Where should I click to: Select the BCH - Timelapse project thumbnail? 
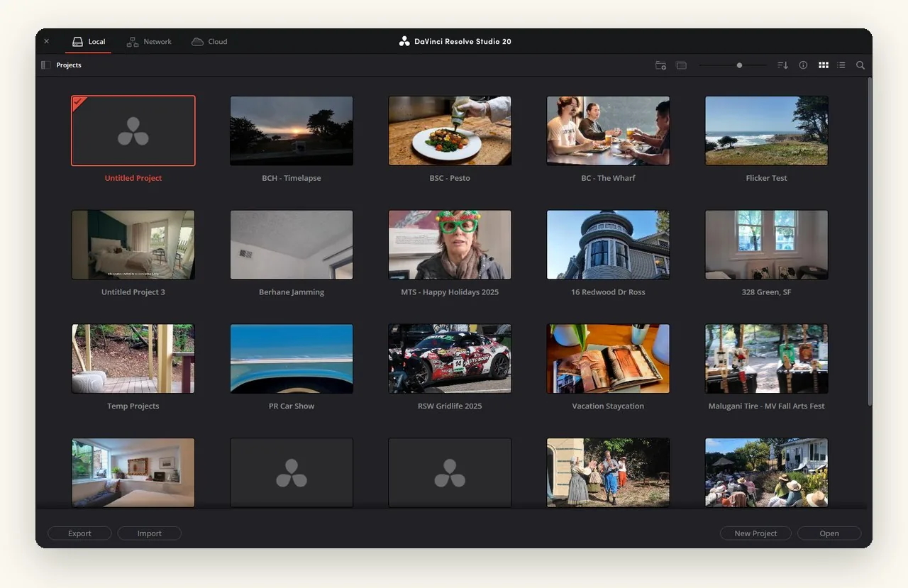coord(292,131)
